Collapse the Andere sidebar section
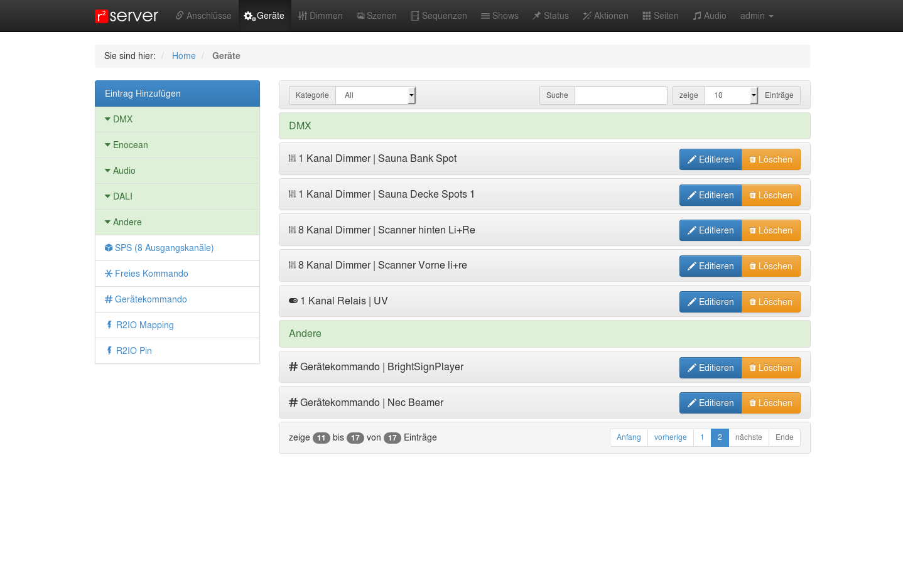The height and width of the screenshot is (588, 903). pos(123,222)
